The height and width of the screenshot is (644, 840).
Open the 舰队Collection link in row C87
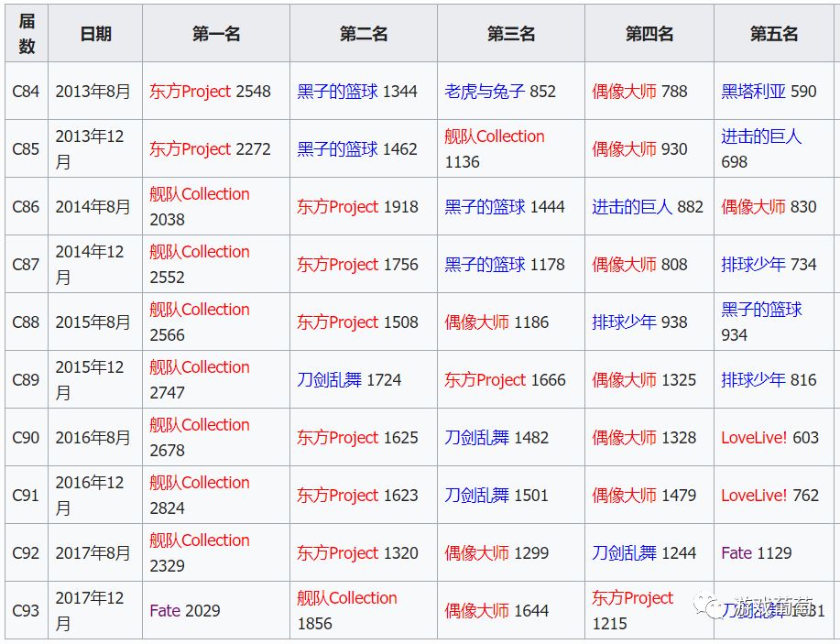[x=200, y=252]
